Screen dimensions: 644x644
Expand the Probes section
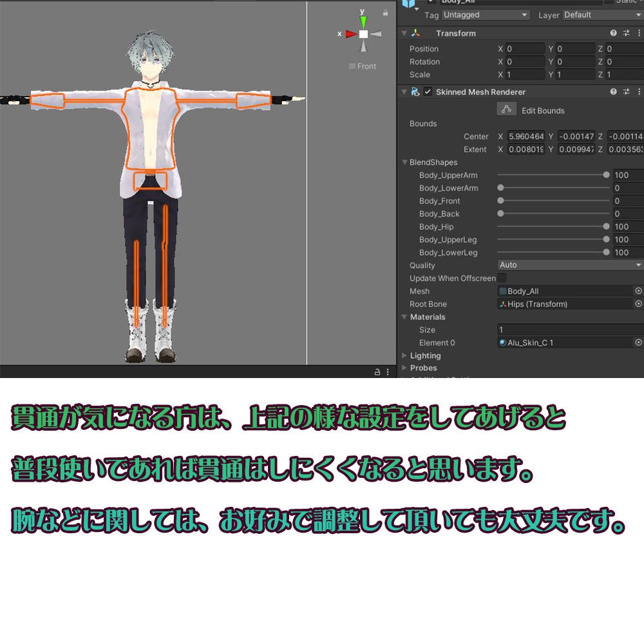[404, 368]
